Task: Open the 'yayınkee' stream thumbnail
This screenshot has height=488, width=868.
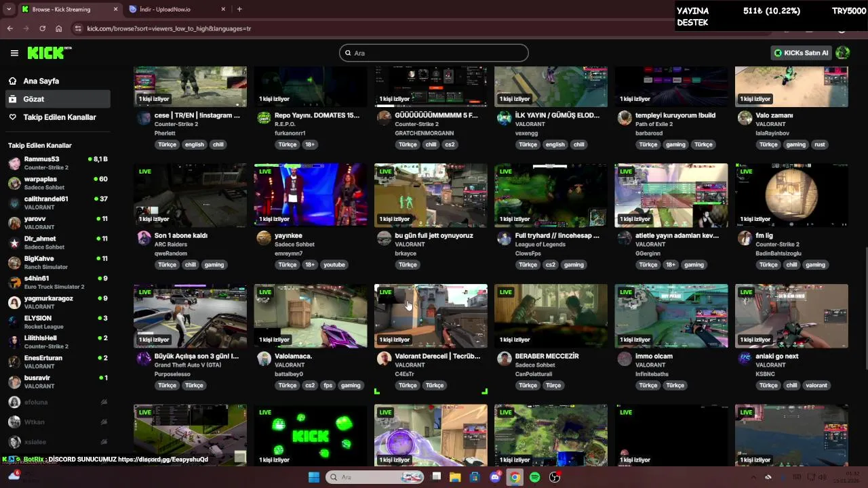Action: point(311,195)
